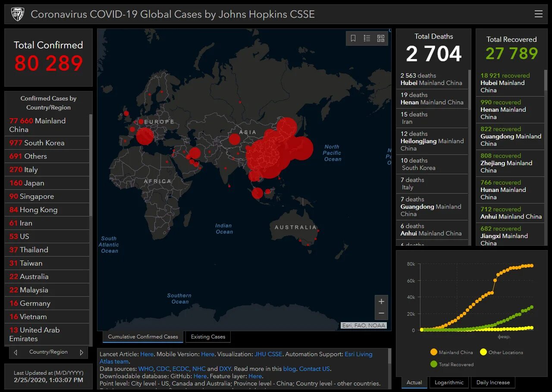
Task: Open the blog link
Action: tap(290, 369)
